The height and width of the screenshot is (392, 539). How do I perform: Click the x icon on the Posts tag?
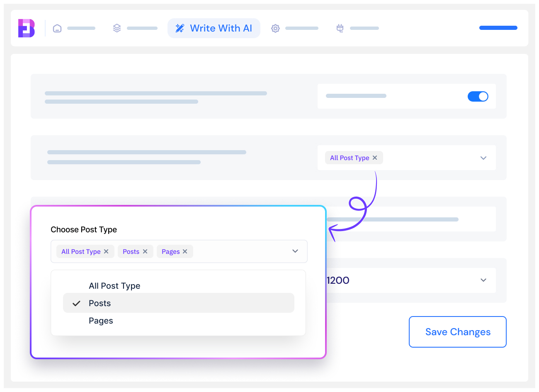[x=145, y=251]
